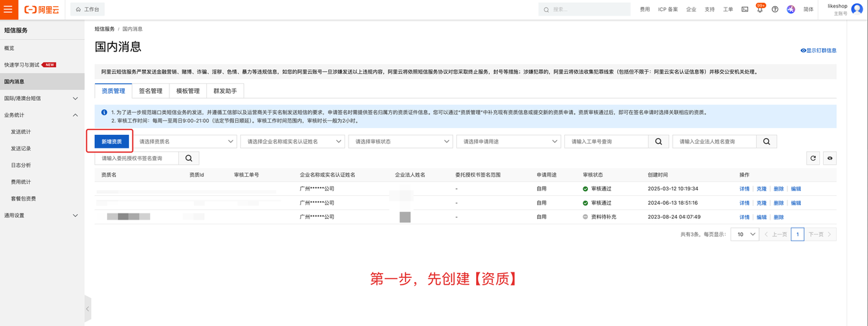Screen dimensions: 868x326
Task: Open 请选择申请用途 dropdown
Action: point(508,141)
